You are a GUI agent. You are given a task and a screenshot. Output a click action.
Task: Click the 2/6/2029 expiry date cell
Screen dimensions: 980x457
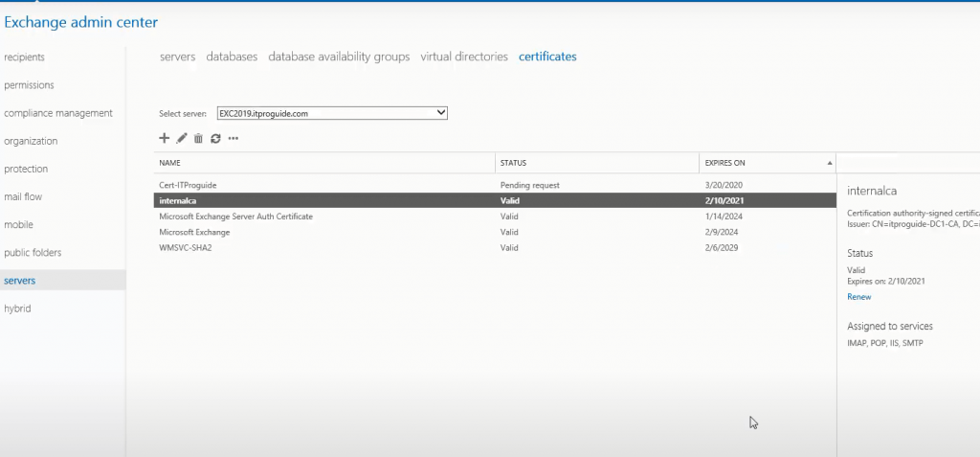click(722, 248)
